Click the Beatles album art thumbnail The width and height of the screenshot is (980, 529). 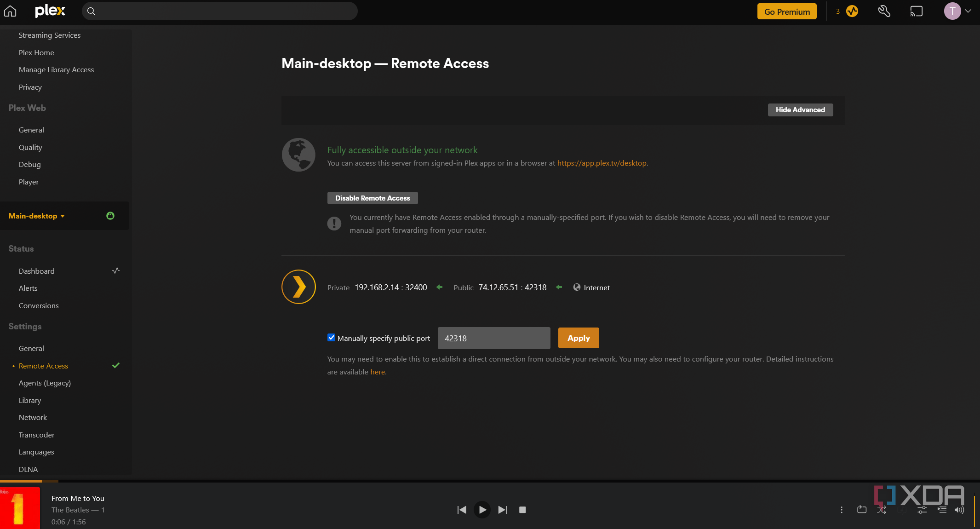point(20,508)
